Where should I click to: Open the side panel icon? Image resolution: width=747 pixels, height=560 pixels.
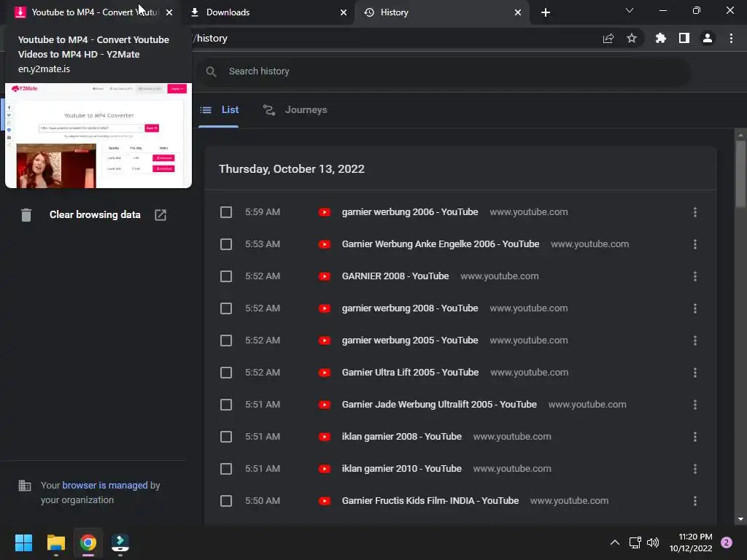(684, 38)
